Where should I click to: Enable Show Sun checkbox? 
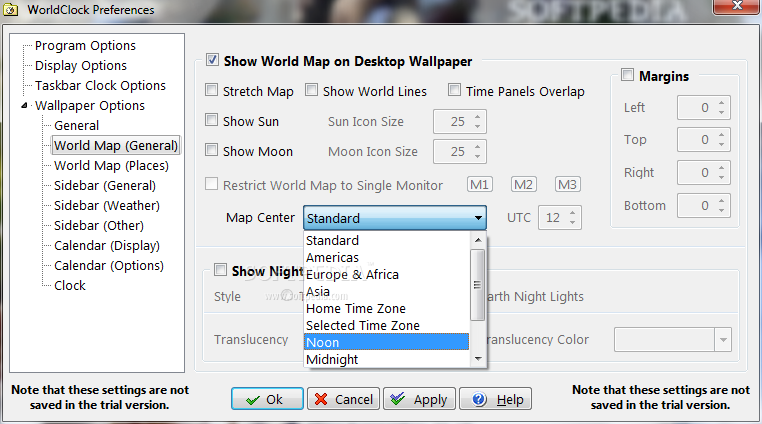click(211, 120)
